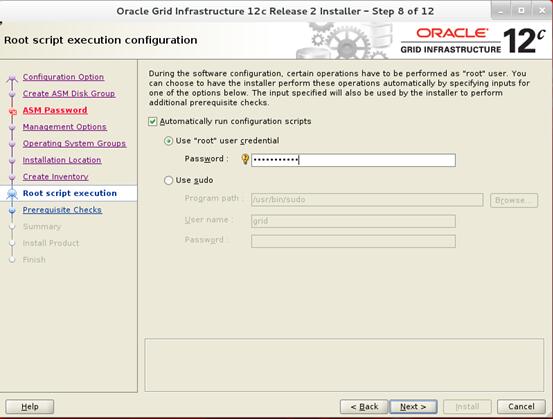Click the password hint lightbulb icon
The image size is (553, 419).
point(245,159)
